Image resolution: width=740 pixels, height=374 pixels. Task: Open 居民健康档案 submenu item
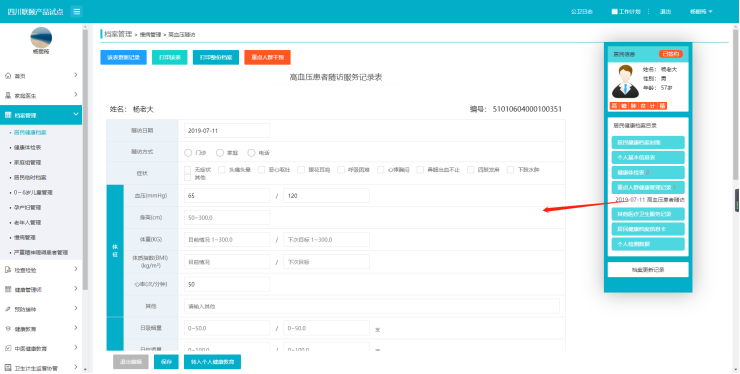(30, 133)
